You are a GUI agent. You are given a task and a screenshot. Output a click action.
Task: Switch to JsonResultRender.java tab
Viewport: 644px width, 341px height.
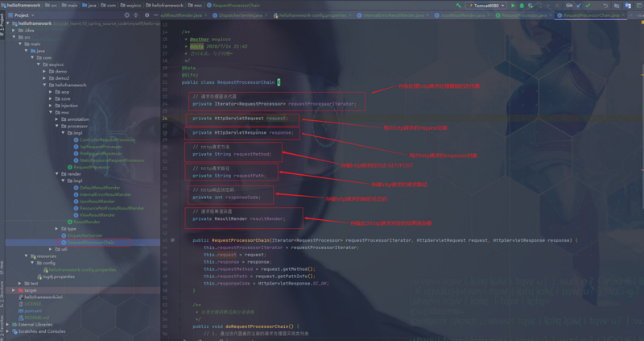click(x=462, y=15)
